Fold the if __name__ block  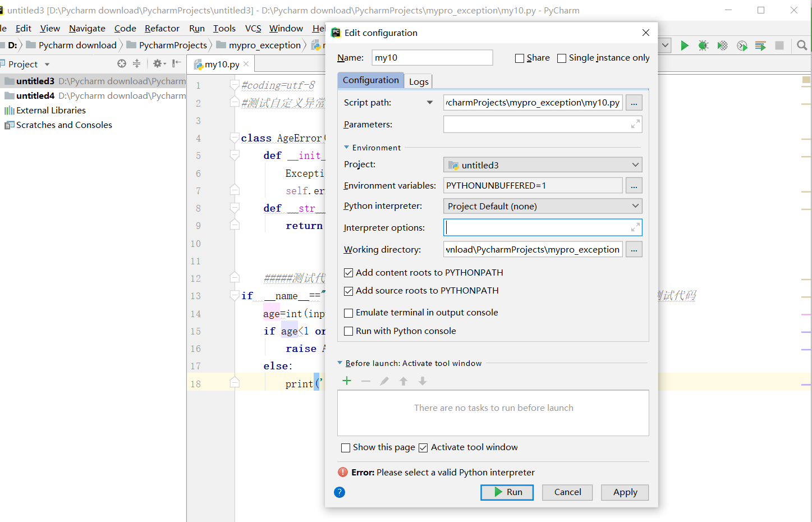point(235,296)
